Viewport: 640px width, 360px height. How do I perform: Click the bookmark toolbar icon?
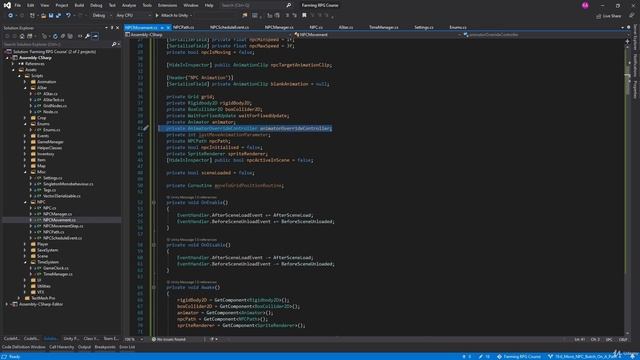[304, 16]
